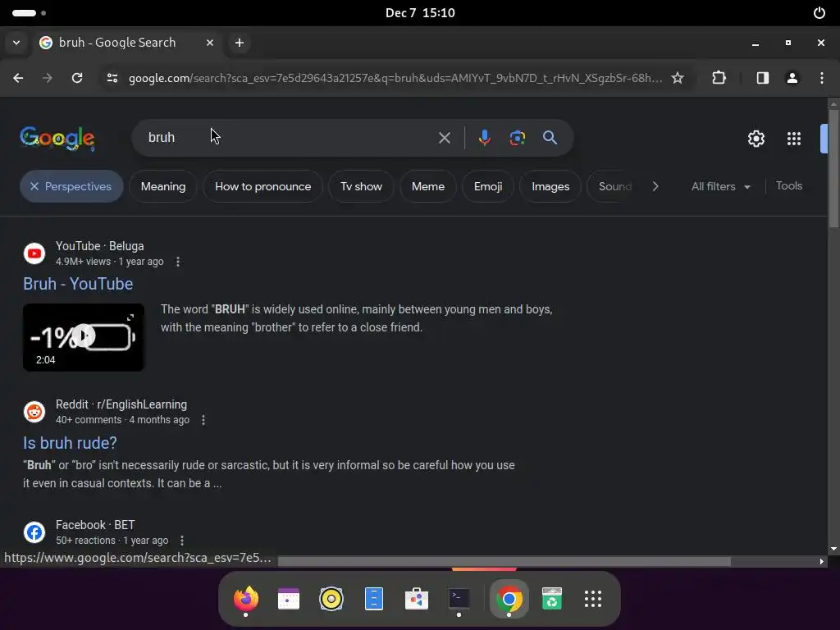Open the Chrome profile icon
840x630 pixels.
[792, 78]
